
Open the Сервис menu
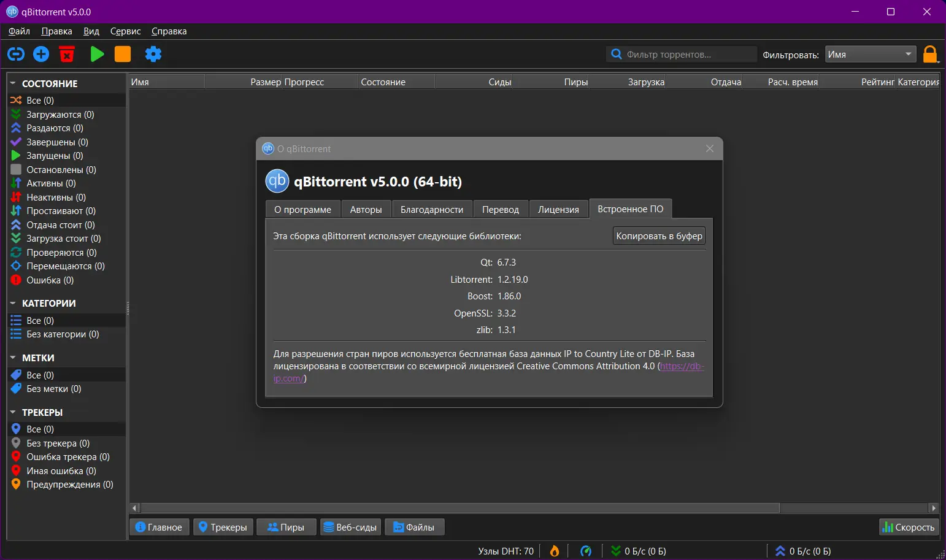[x=126, y=31]
